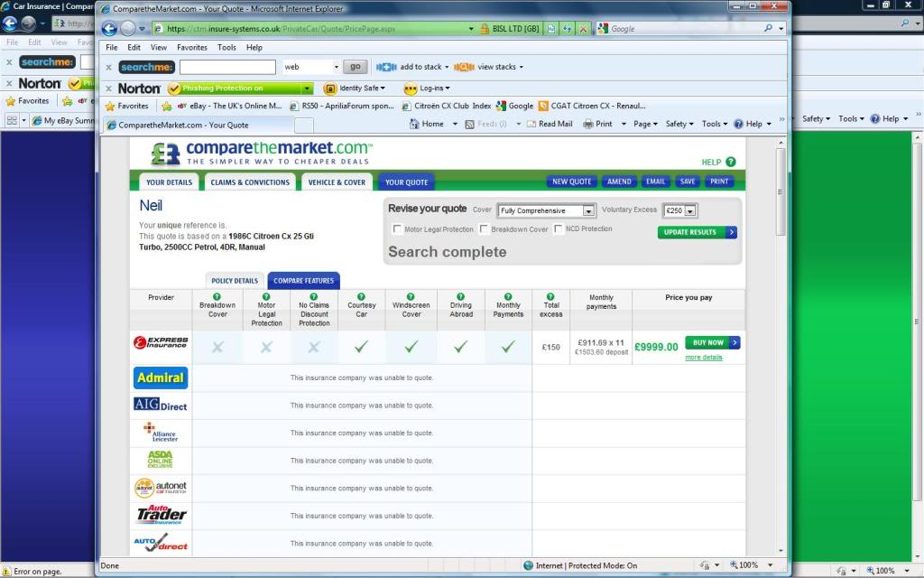Open the Tools menu in menu bar
924x578 pixels.
(x=226, y=47)
